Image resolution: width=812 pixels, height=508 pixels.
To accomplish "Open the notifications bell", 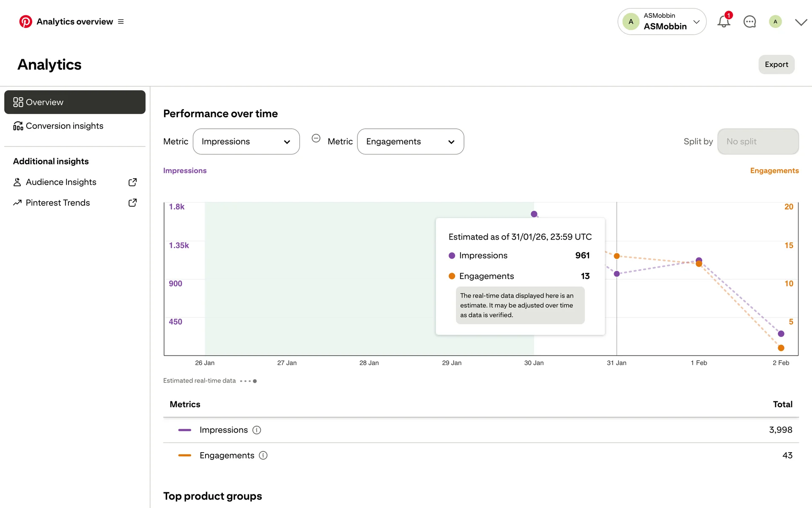I will [724, 22].
